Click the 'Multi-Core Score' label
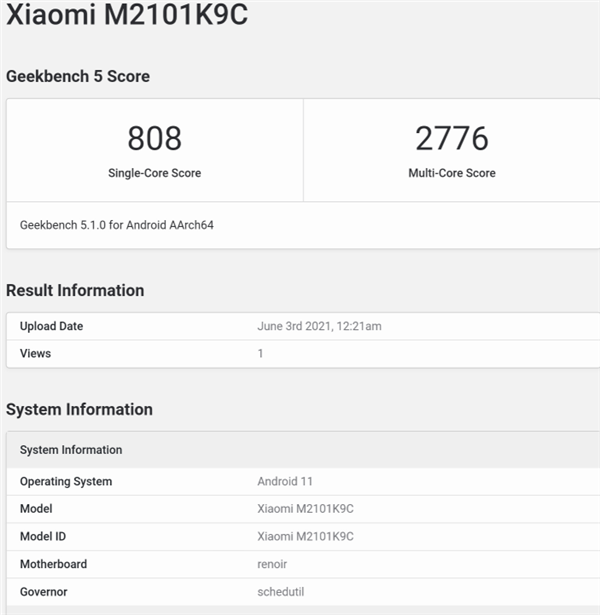Viewport: 600px width, 615px height. coord(452,173)
